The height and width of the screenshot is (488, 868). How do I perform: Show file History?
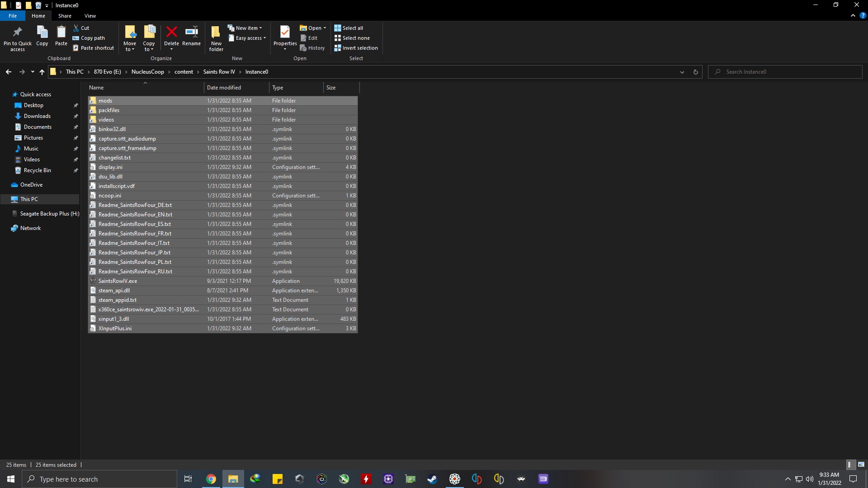[312, 48]
